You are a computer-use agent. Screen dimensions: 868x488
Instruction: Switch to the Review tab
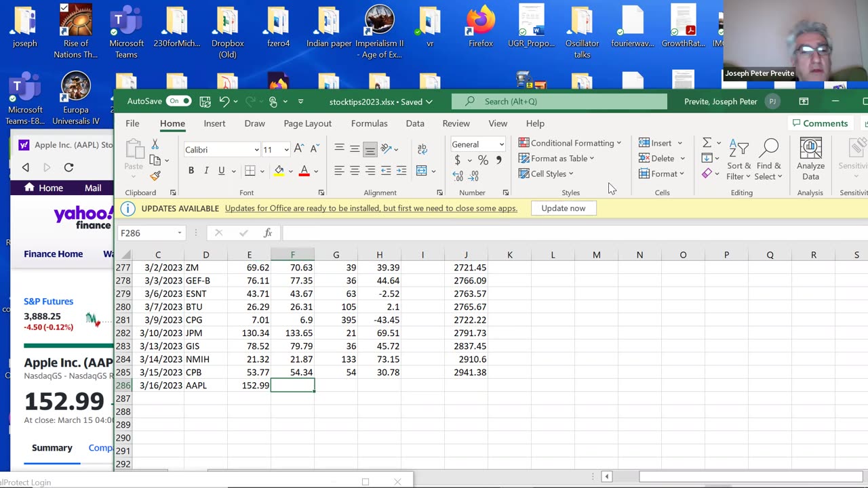click(456, 123)
